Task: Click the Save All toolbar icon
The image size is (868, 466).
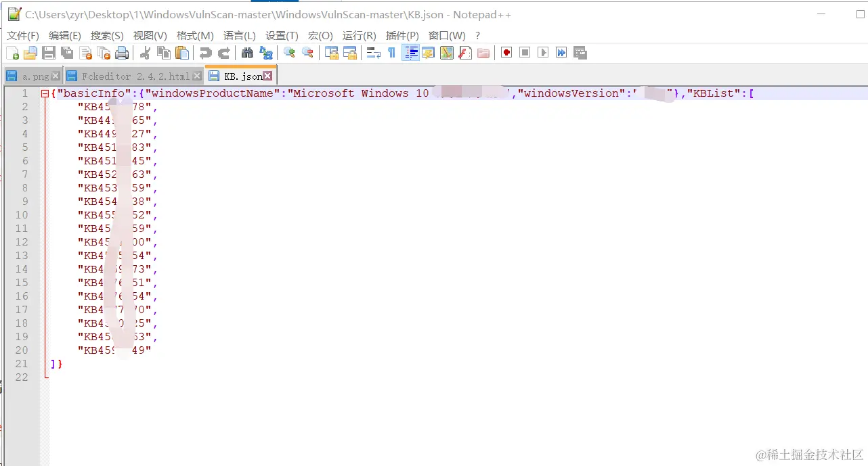Action: tap(67, 53)
